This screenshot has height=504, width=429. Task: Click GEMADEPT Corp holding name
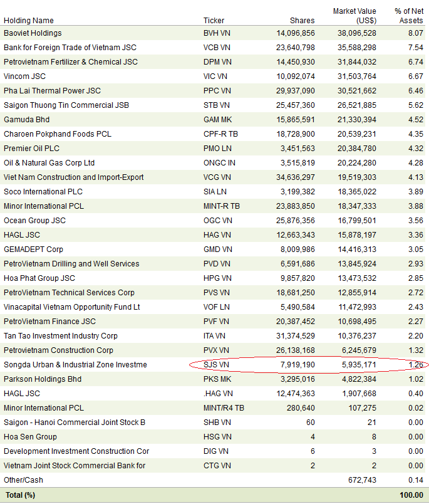tap(33, 249)
